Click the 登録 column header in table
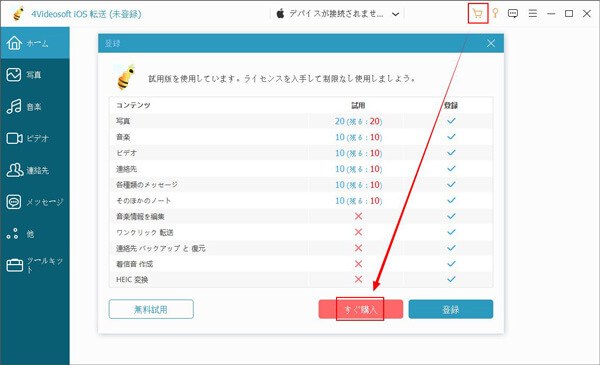The height and width of the screenshot is (365, 600). pos(451,105)
